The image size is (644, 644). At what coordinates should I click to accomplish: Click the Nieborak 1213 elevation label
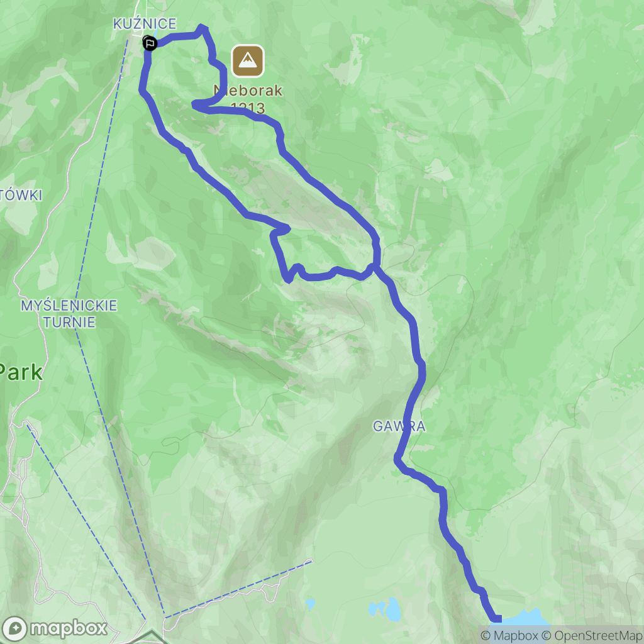pos(248,99)
